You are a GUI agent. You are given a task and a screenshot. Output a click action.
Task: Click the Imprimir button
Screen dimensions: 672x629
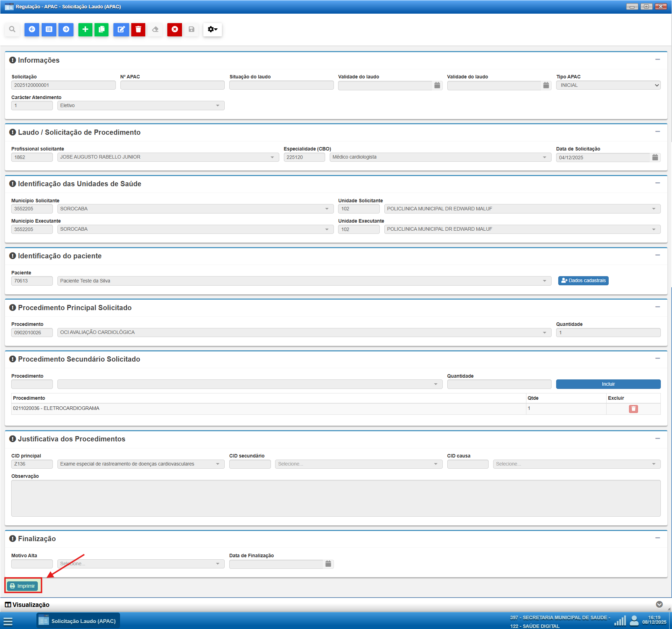23,586
